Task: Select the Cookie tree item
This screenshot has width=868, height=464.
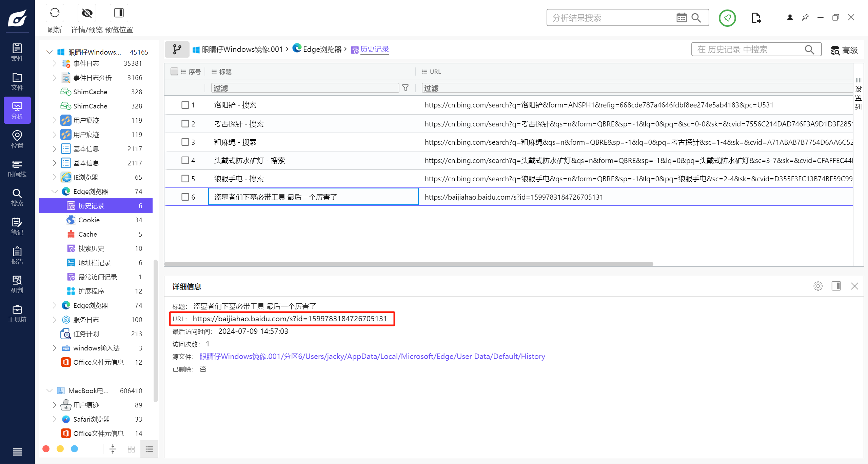Action: pos(89,220)
